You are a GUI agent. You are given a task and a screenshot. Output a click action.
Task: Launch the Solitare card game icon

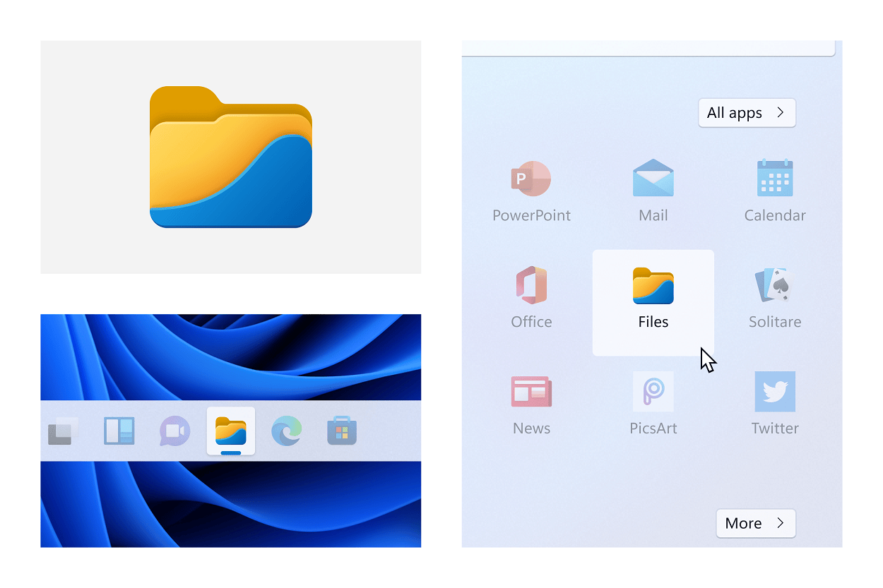point(775,285)
